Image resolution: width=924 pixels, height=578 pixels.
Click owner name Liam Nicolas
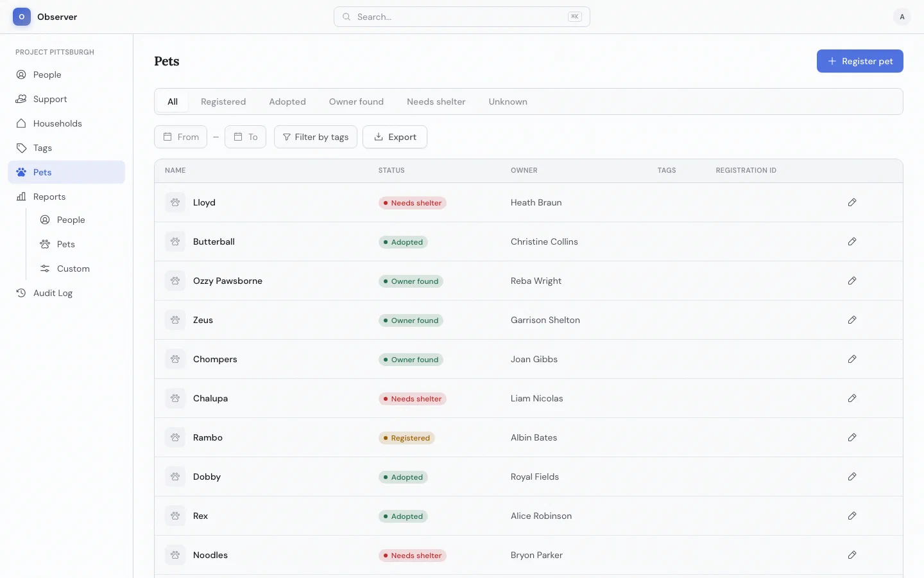pyautogui.click(x=537, y=398)
